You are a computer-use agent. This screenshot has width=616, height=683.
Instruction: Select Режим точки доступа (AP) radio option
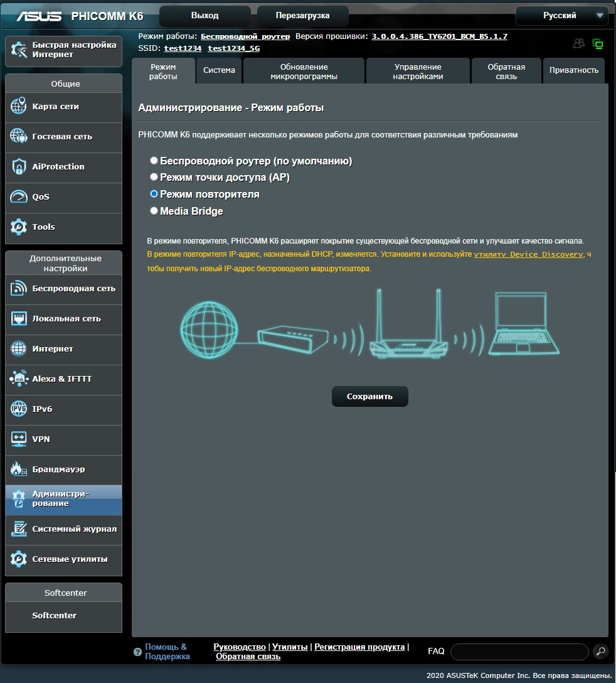[154, 178]
